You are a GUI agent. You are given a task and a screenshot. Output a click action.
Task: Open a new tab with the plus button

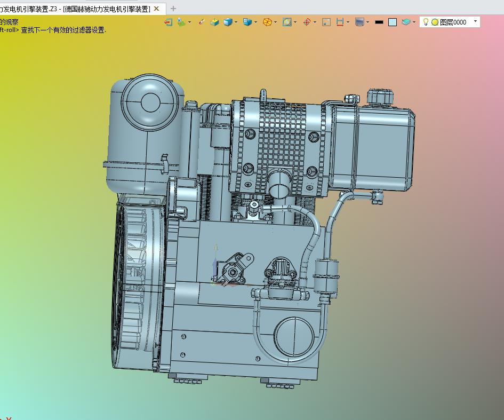(x=173, y=9)
